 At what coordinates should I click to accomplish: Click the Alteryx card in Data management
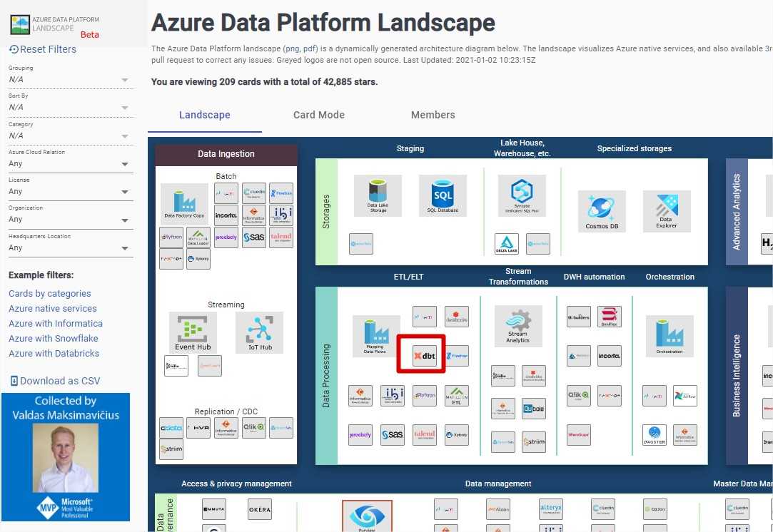[x=550, y=509]
